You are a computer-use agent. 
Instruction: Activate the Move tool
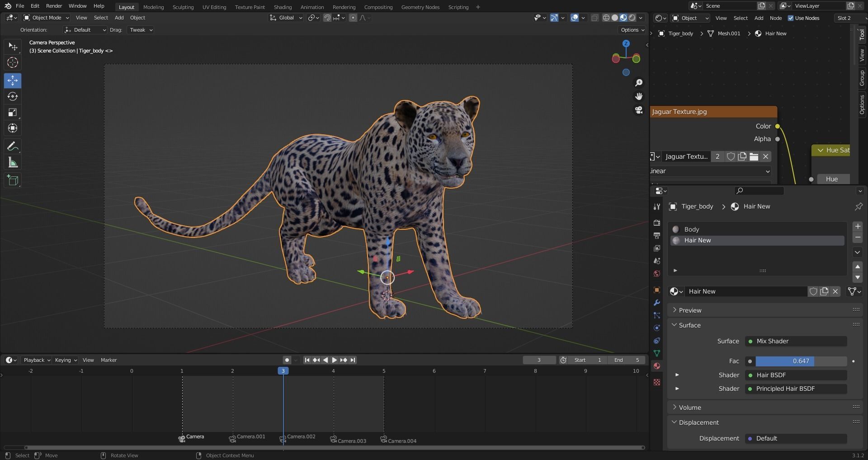13,81
